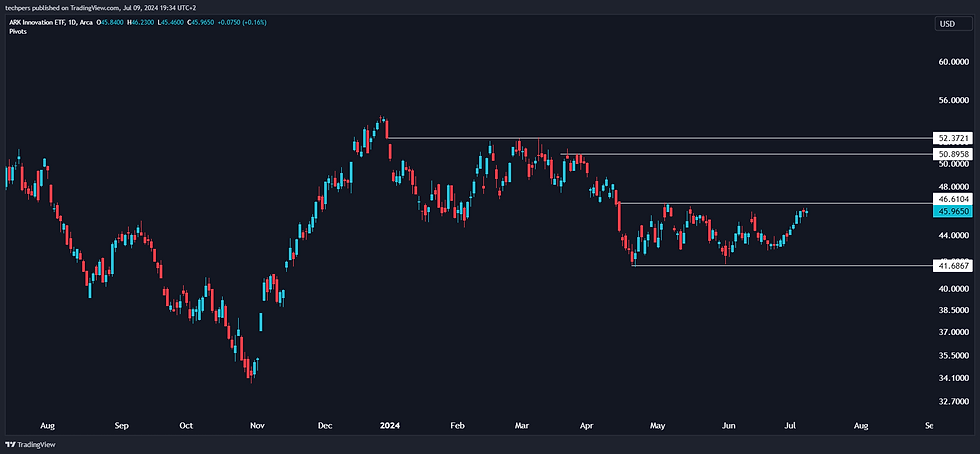
Task: Click the 2024 label on time axis
Action: coord(390,426)
